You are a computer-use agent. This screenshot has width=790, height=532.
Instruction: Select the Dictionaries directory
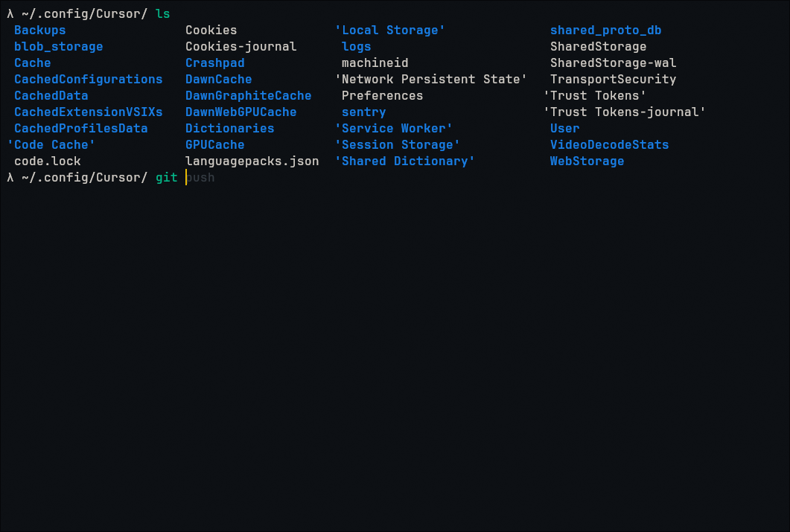[x=230, y=128]
